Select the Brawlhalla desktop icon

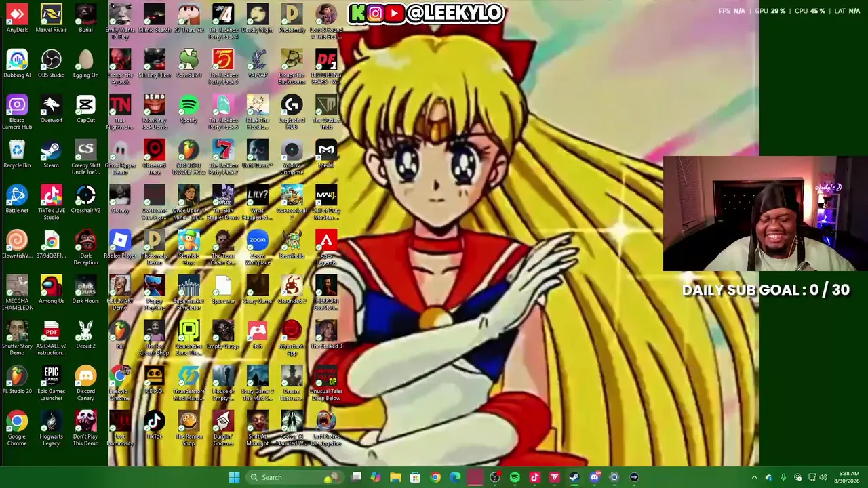[292, 244]
